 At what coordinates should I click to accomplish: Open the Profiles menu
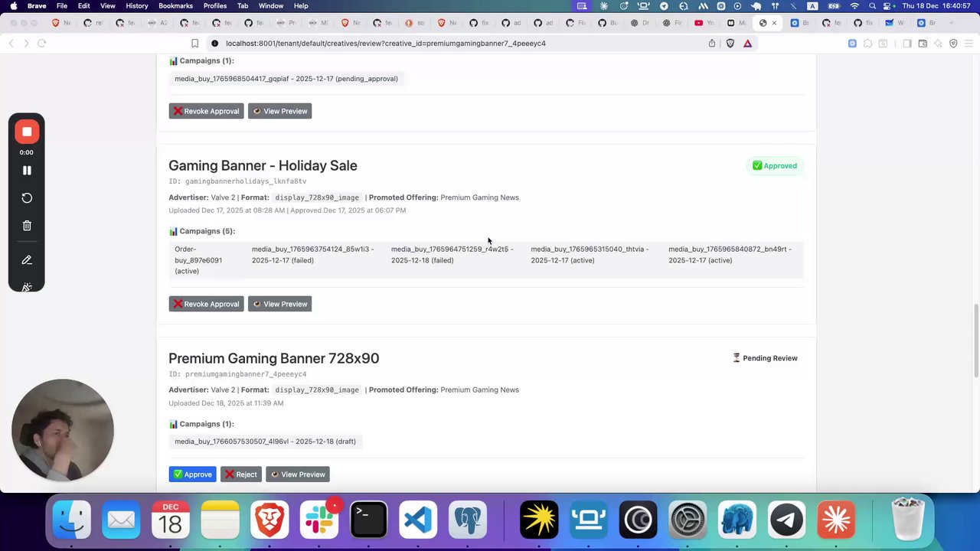tap(215, 6)
